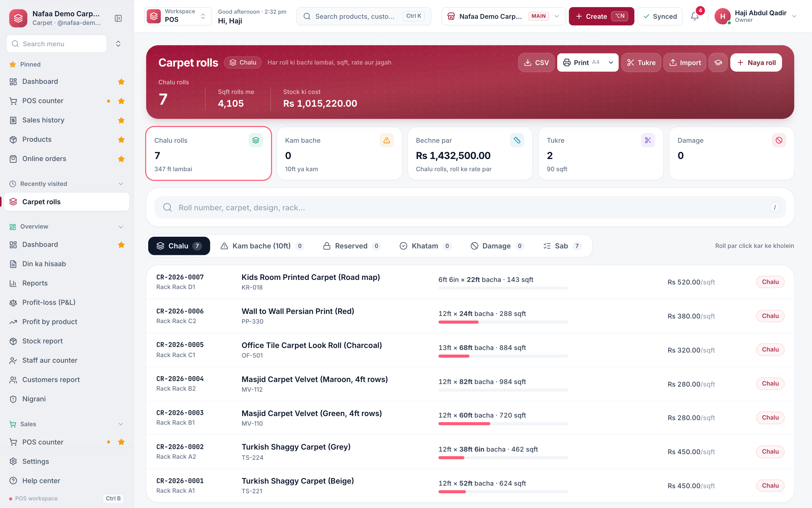This screenshot has height=508, width=812.
Task: Open Nigrani in sidebar
Action: (x=67, y=399)
